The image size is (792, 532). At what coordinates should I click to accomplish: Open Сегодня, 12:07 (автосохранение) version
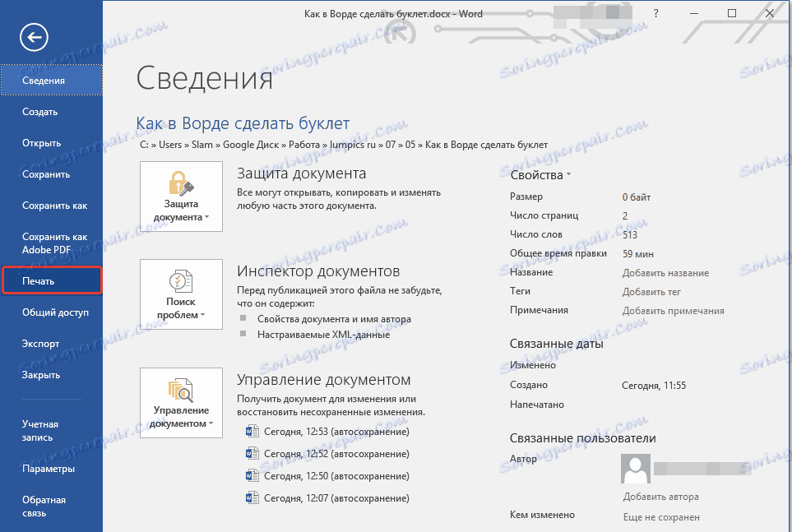[x=336, y=498]
